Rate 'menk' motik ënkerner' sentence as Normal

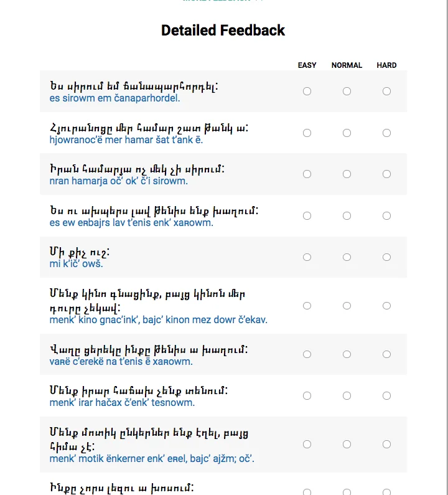[347, 444]
